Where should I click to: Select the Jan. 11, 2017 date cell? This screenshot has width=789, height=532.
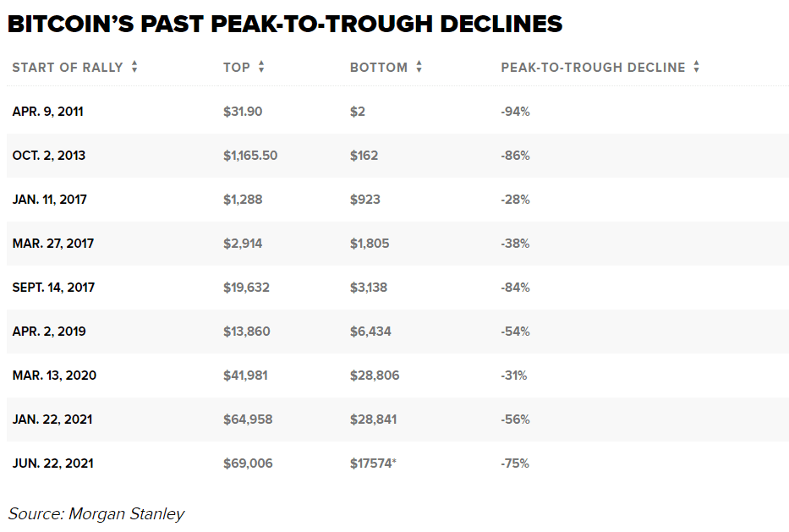(x=49, y=200)
